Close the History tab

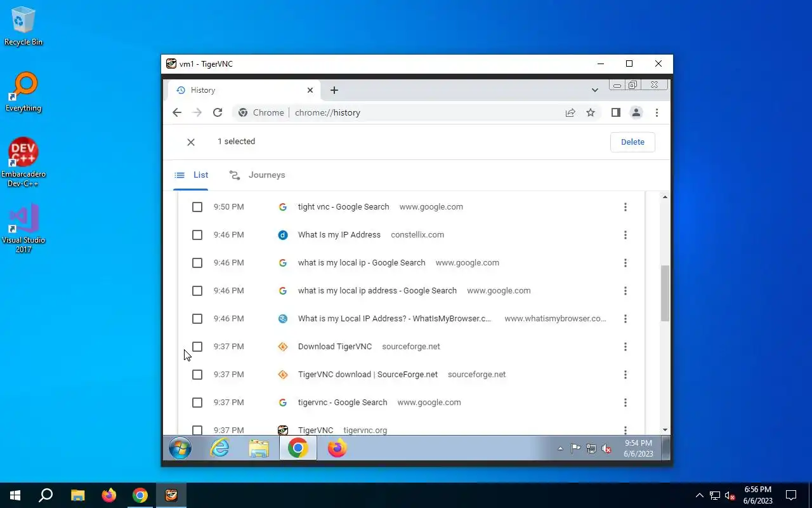click(310, 90)
